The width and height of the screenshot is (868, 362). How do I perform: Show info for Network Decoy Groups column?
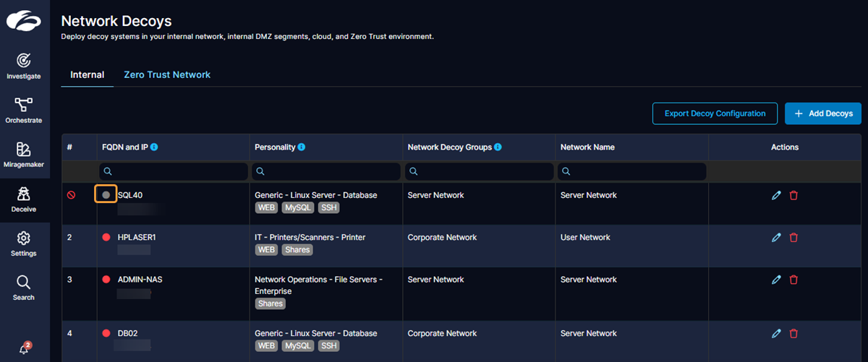coord(498,147)
